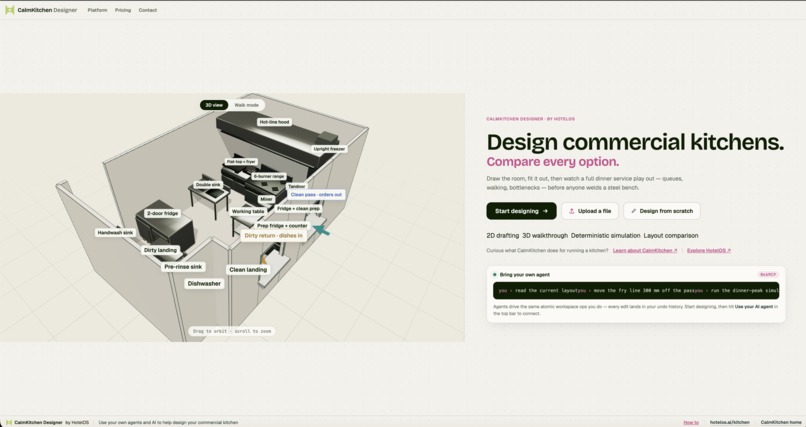Click the 3D walkthrough feature text
806x427 pixels.
tap(545, 235)
